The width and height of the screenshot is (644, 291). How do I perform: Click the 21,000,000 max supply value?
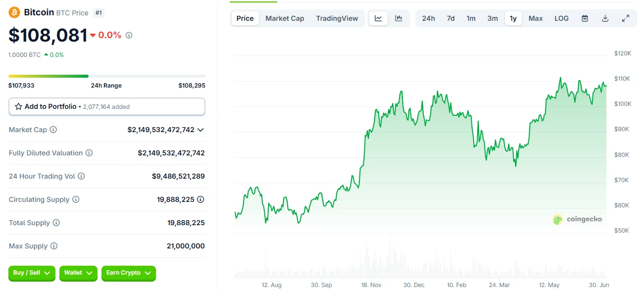(x=186, y=246)
